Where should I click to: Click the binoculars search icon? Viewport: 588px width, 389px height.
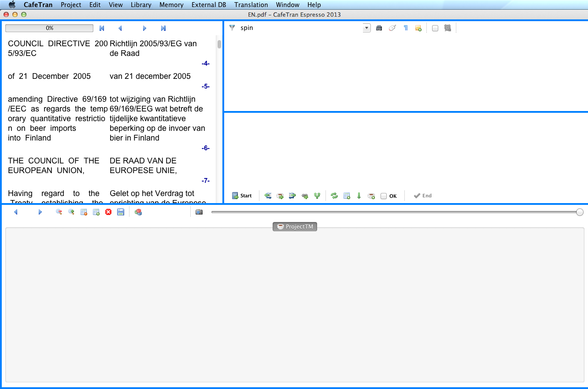tap(379, 28)
